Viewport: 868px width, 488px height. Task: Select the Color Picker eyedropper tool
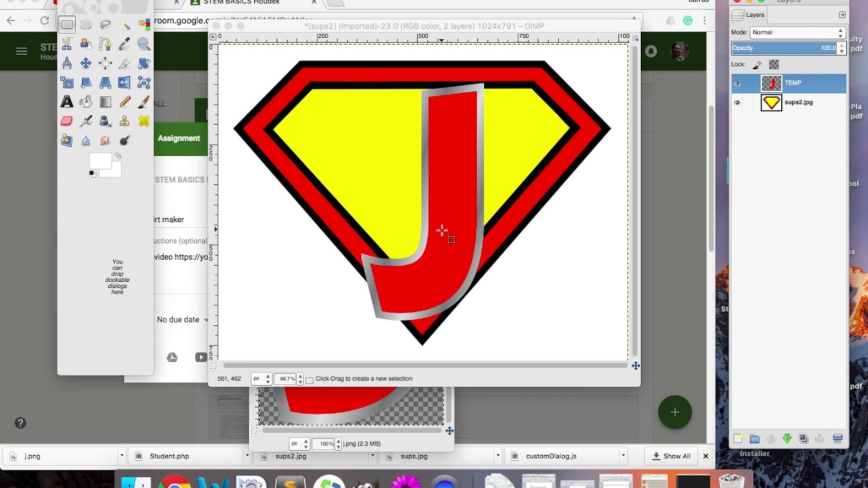tap(125, 44)
